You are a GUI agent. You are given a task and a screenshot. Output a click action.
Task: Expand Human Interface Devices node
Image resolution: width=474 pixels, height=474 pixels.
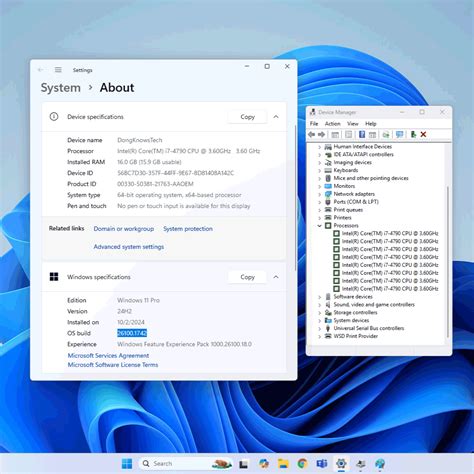(x=319, y=147)
